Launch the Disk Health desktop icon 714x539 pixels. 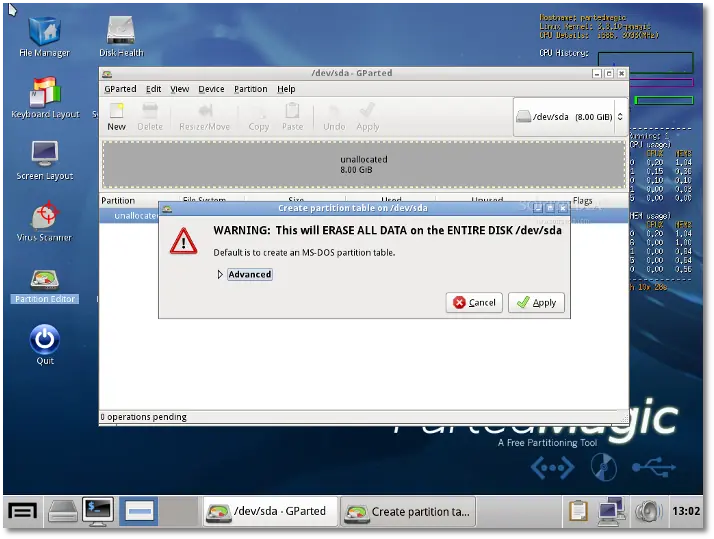[x=121, y=37]
